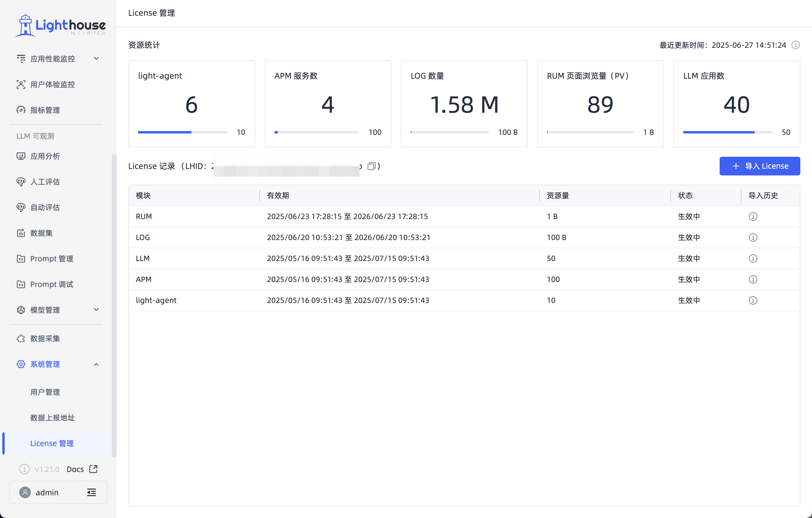Screen dimensions: 812x518
Task: Click the 用户体验监控 sidebar icon
Action: coord(21,84)
